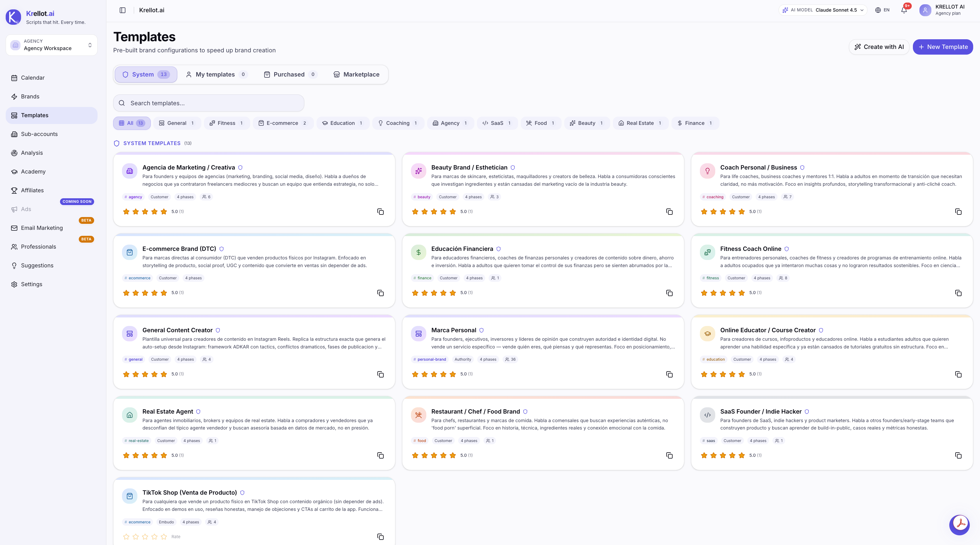
Task: Copy the Marca Personal template
Action: pos(669,375)
